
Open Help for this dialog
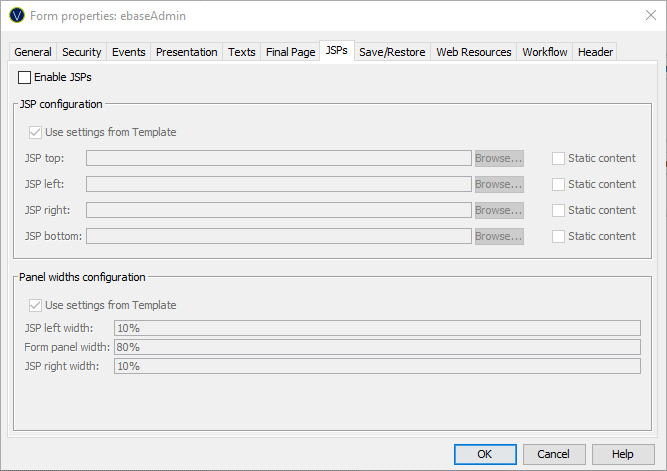click(x=623, y=454)
